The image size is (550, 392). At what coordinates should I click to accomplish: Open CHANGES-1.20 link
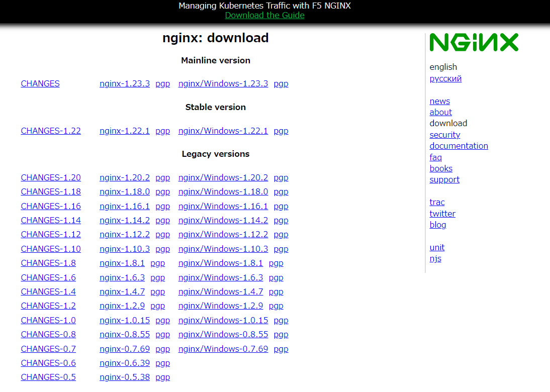click(x=51, y=178)
